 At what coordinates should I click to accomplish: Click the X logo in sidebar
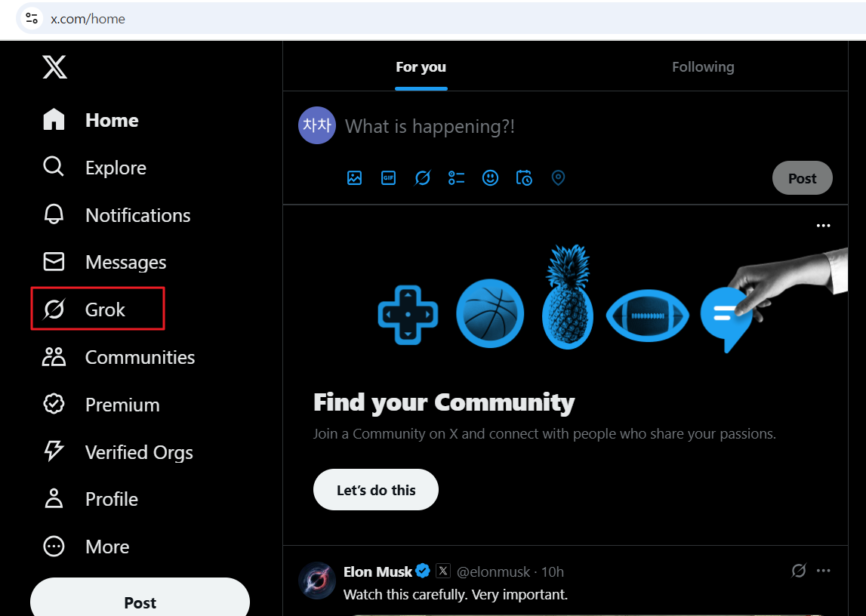(54, 66)
